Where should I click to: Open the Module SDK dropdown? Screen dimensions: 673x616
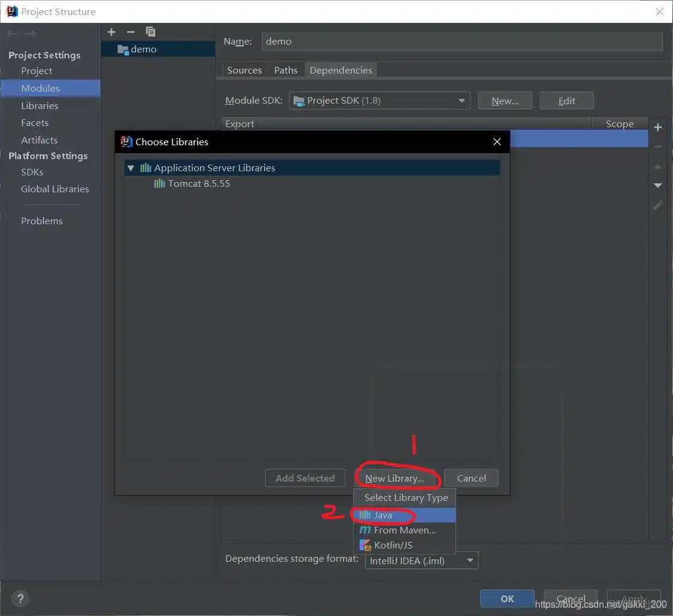(461, 101)
